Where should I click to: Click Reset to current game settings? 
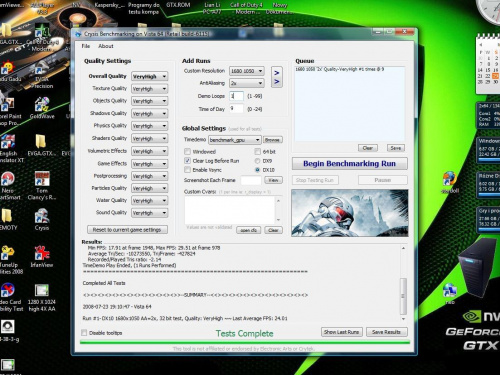tap(127, 230)
